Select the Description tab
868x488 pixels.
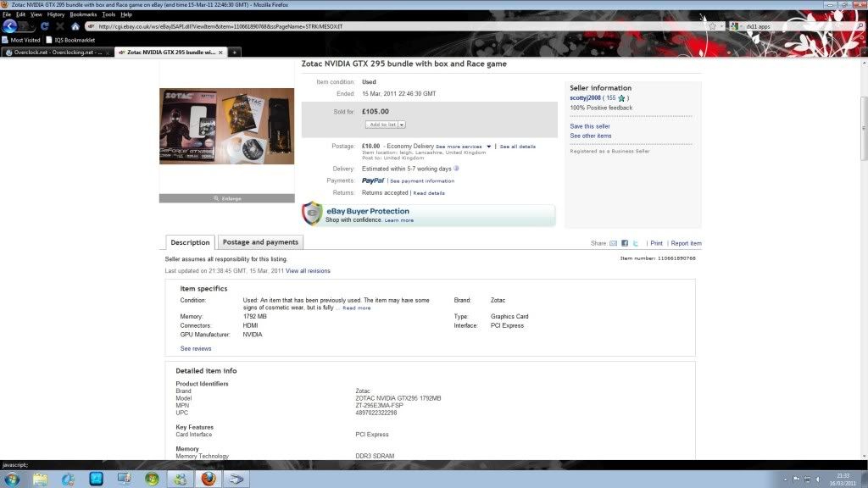tap(190, 242)
